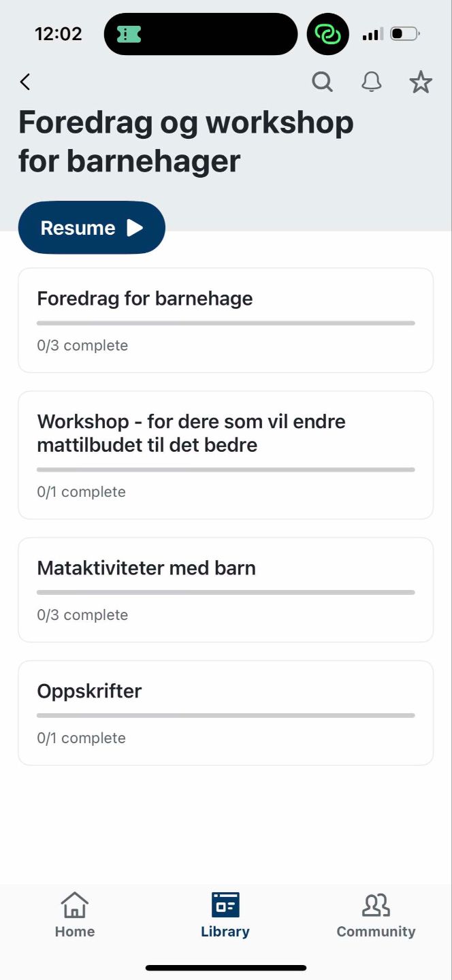Open Mataktiviteter med barn section
Image resolution: width=452 pixels, height=980 pixels.
click(225, 590)
